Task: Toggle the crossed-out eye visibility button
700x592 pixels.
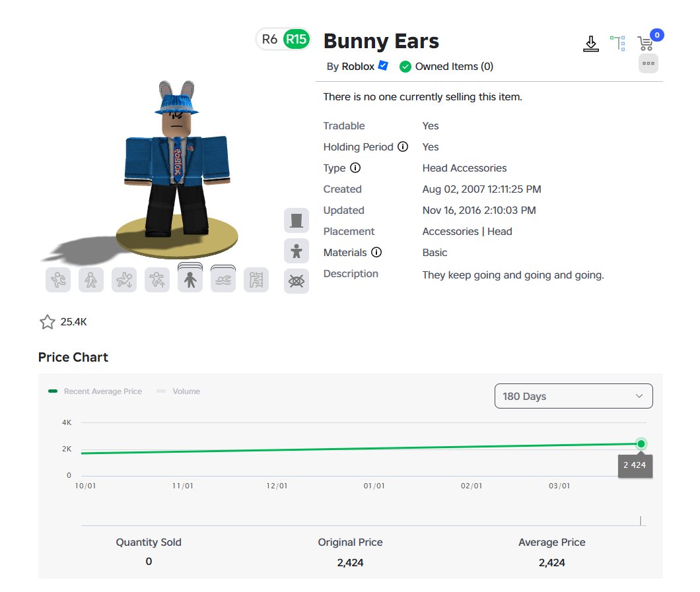Action: coord(297,281)
